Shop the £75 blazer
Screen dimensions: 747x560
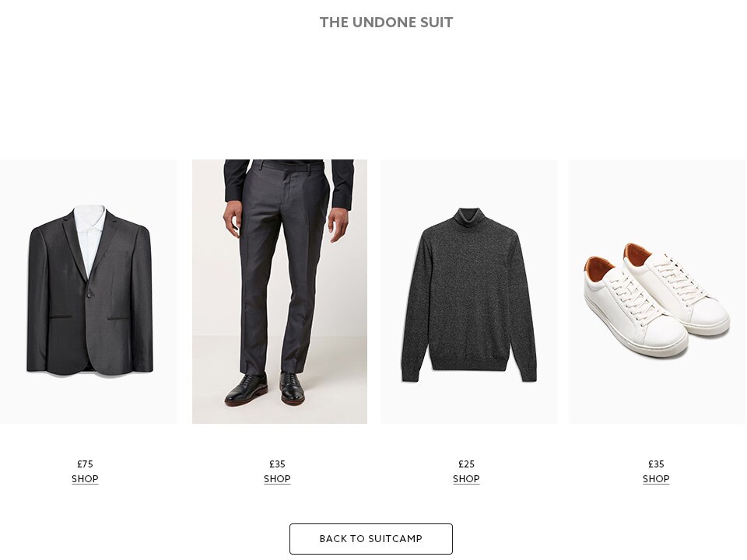[85, 478]
